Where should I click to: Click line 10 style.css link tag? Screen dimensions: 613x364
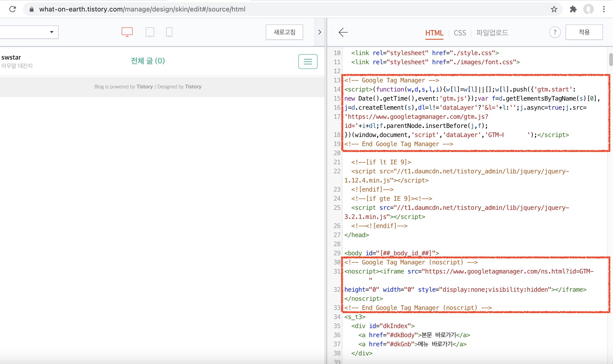[425, 53]
